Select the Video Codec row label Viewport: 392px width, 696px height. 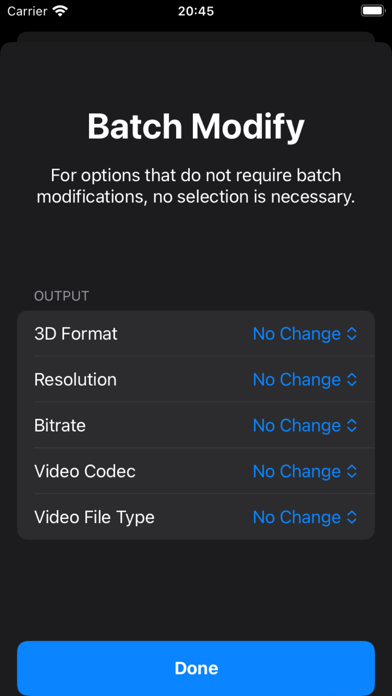click(x=85, y=471)
